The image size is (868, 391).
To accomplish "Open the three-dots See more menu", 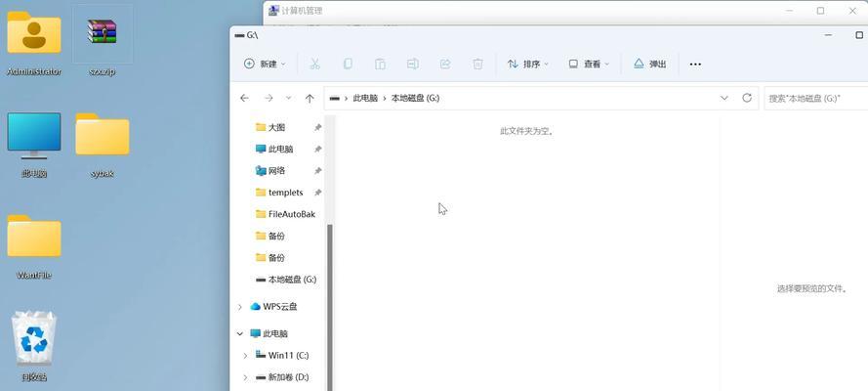I will click(x=695, y=65).
